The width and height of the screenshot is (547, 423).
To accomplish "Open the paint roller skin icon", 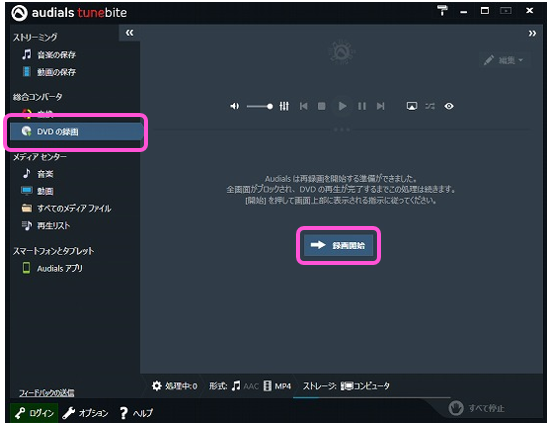I will (x=442, y=11).
